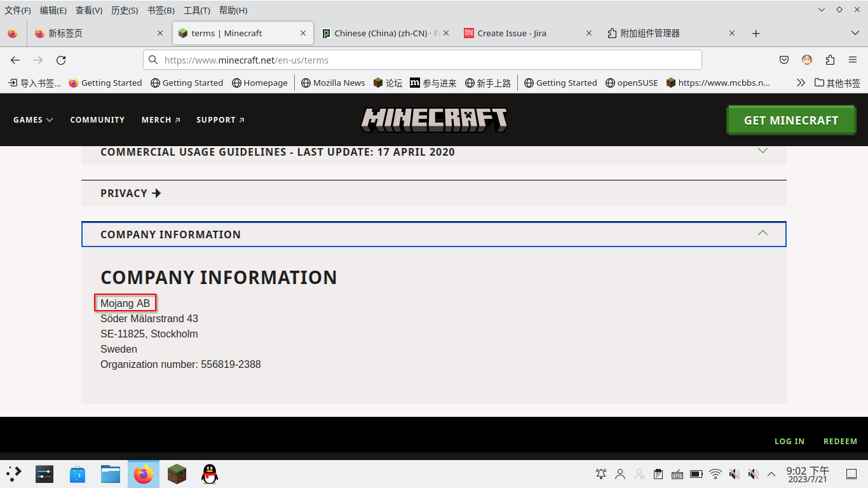Image resolution: width=868 pixels, height=488 pixels.
Task: Open the Homepage bookmark
Action: coord(260,83)
